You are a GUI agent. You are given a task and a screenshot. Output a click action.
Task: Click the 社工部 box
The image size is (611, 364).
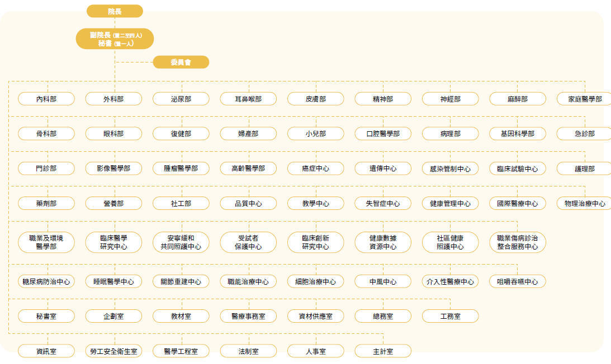(181, 203)
